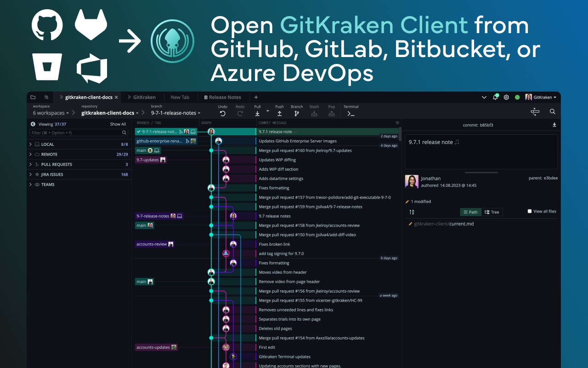This screenshot has height=368, width=588.
Task: Open the notifications bell icon
Action: click(495, 97)
